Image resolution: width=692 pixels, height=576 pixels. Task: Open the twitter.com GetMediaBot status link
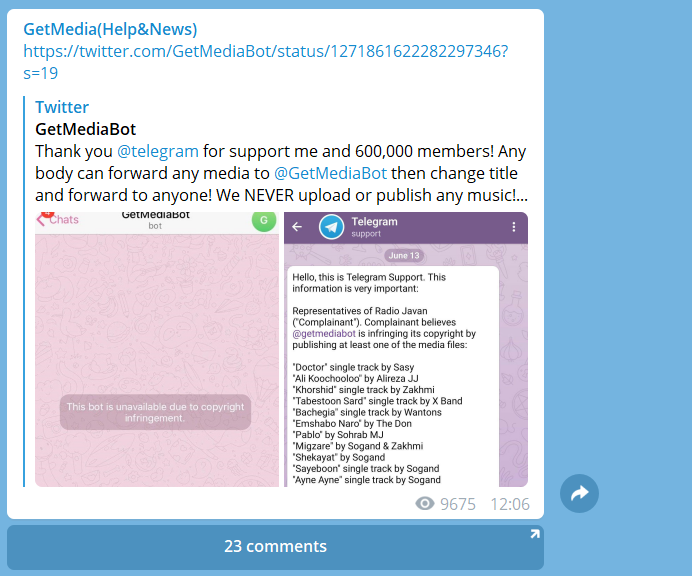tap(266, 62)
